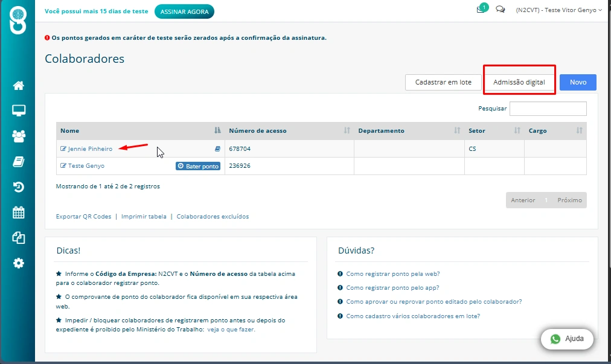Open the documents copy icon in sidebar

18,238
